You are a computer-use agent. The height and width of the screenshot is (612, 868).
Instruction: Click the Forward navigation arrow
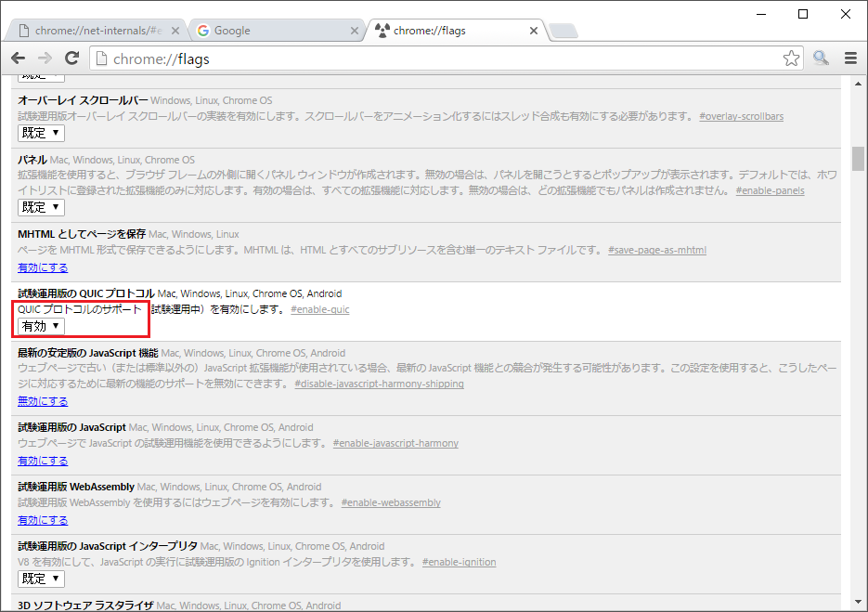(x=45, y=59)
